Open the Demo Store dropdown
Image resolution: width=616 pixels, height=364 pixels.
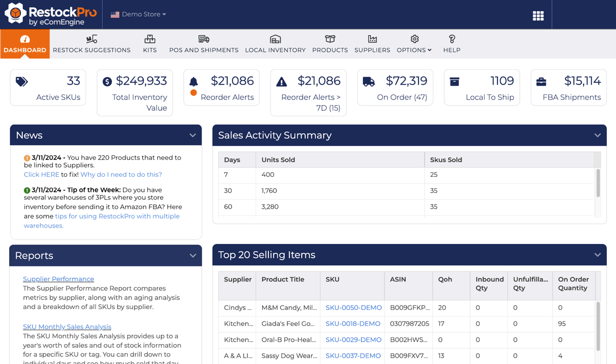click(x=139, y=14)
